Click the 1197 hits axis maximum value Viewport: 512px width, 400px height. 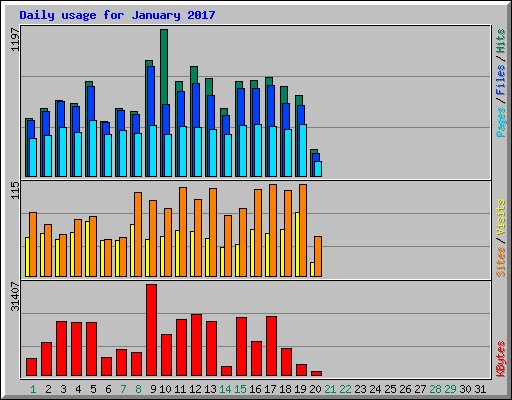pyautogui.click(x=15, y=40)
